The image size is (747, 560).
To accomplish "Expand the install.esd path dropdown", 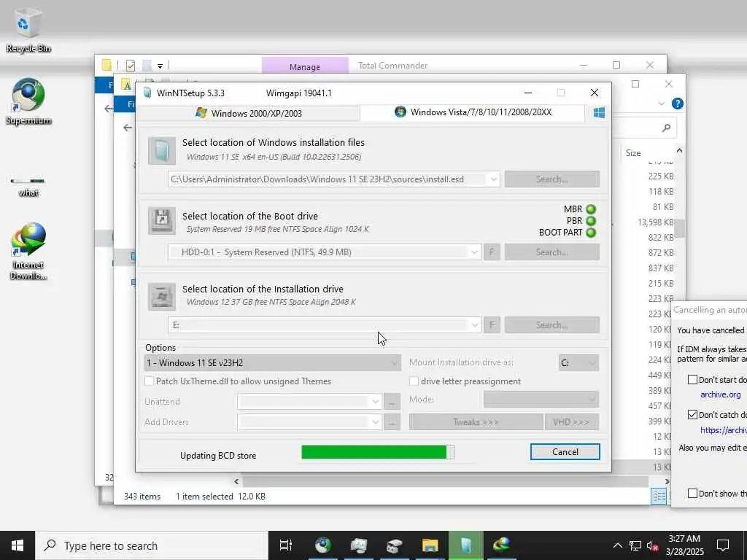I will tap(494, 179).
